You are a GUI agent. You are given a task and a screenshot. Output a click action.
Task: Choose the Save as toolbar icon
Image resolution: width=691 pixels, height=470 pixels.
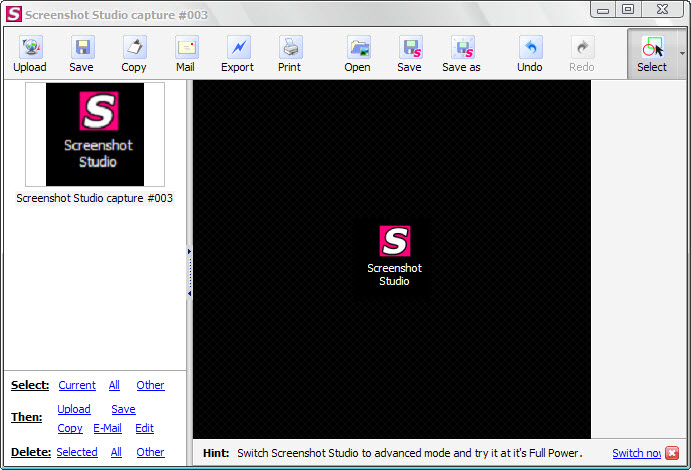[462, 47]
